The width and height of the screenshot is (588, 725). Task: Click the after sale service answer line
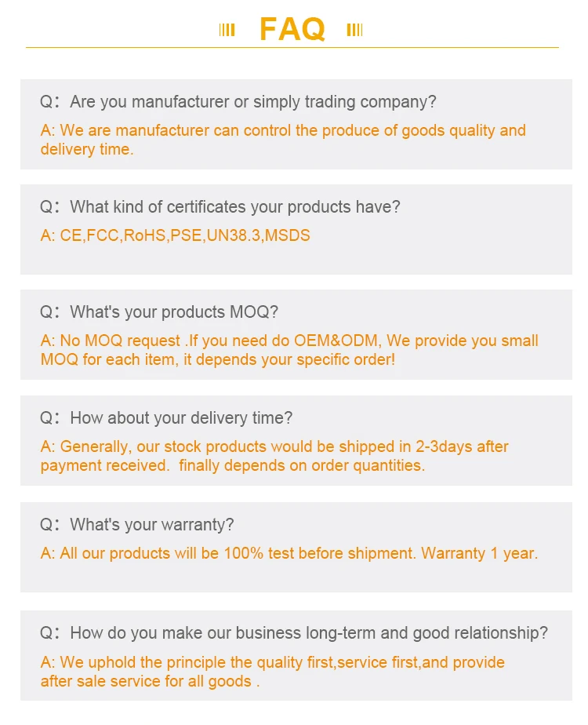tap(150, 682)
